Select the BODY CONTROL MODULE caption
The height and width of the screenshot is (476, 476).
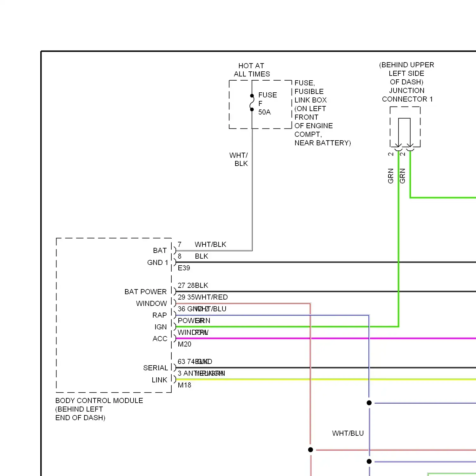pyautogui.click(x=99, y=409)
